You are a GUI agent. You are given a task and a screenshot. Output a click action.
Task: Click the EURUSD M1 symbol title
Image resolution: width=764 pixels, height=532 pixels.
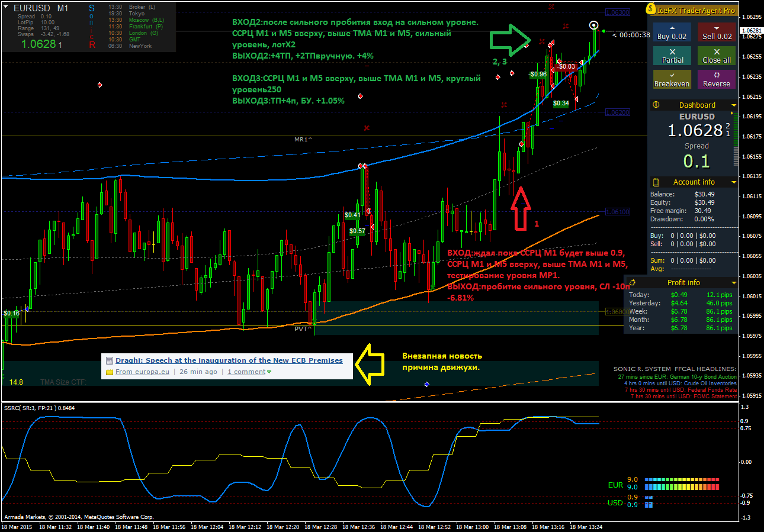point(40,8)
